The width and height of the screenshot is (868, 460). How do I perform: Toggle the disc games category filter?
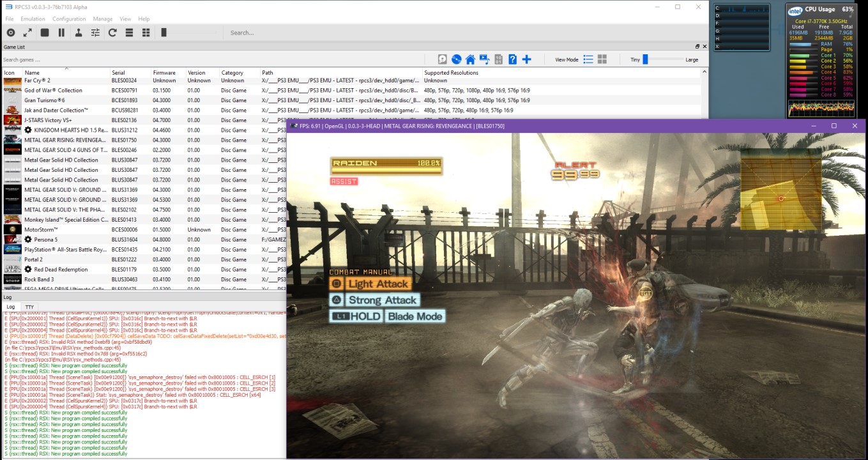pyautogui.click(x=456, y=59)
